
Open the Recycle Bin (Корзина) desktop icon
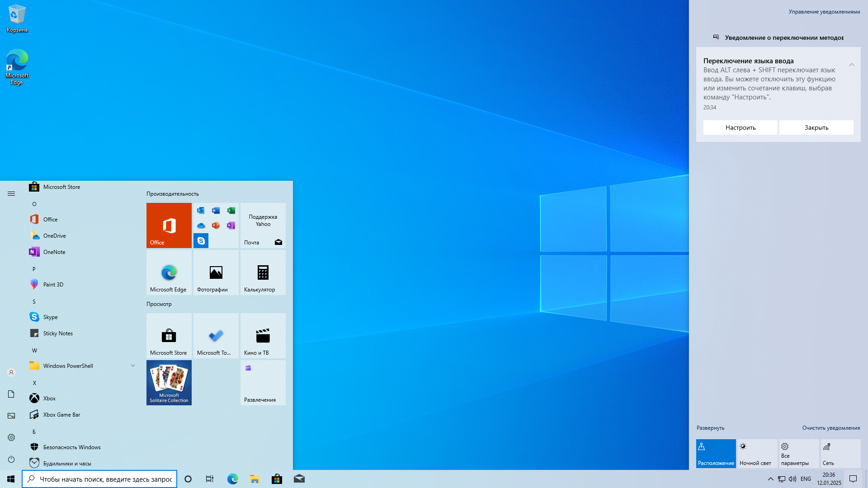click(x=17, y=19)
